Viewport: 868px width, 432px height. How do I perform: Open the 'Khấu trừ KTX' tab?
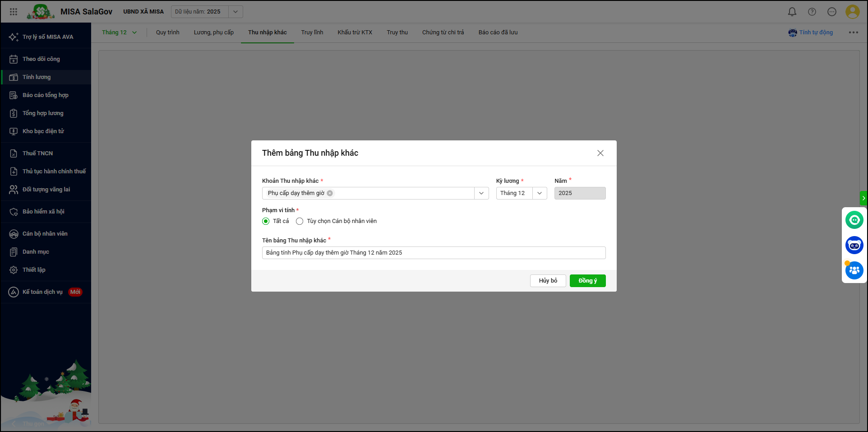click(355, 33)
